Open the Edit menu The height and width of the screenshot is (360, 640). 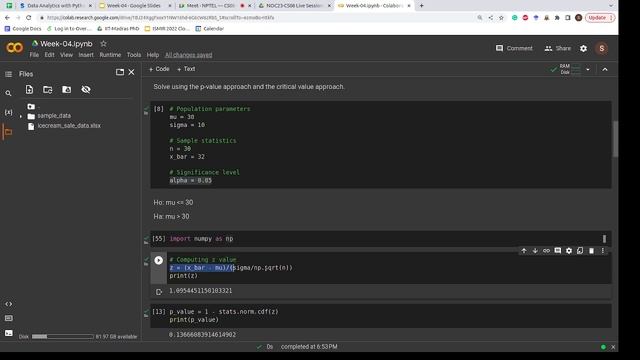[x=49, y=55]
